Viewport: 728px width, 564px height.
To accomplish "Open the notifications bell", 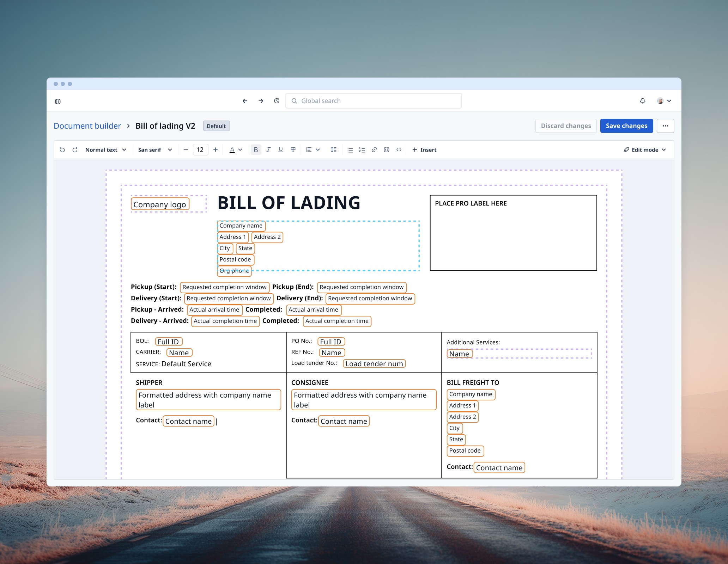I will [643, 101].
